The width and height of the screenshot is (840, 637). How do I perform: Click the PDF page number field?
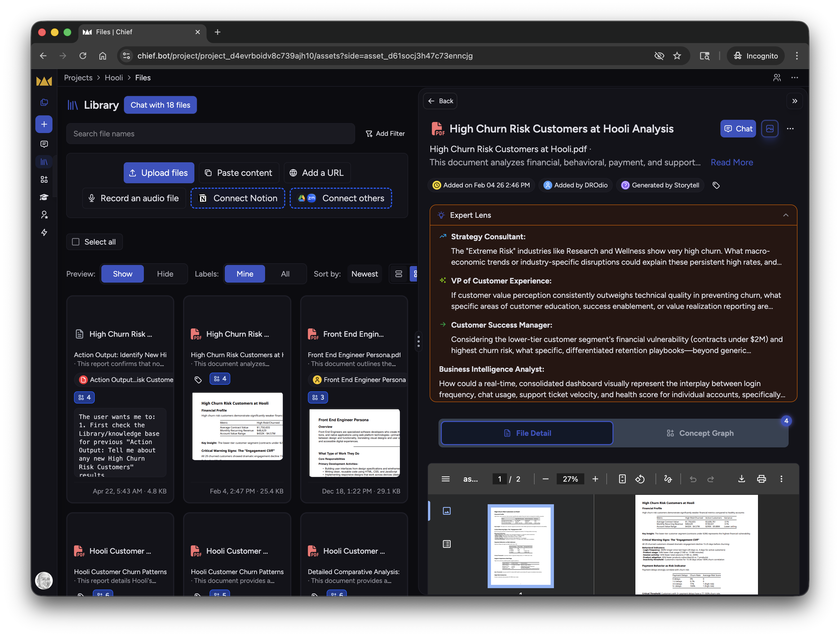[499, 479]
